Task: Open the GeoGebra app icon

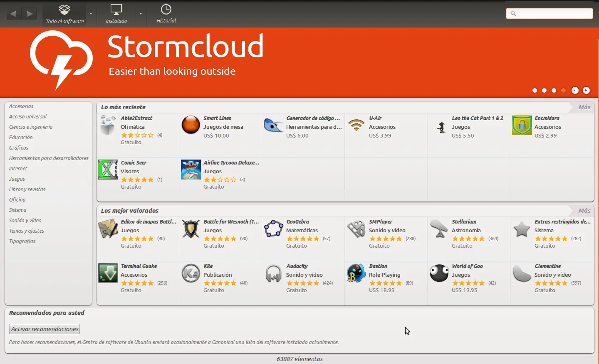Action: pyautogui.click(x=274, y=229)
